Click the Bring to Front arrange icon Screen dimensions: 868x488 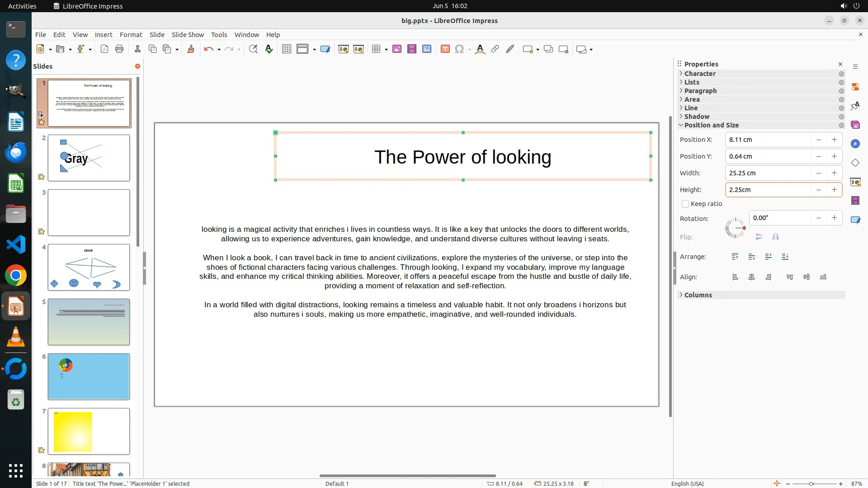pos(735,257)
